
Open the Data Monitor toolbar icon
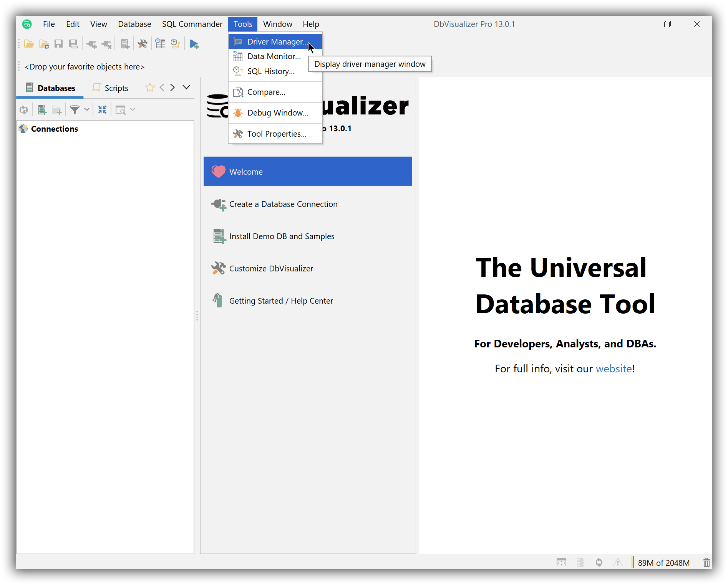pos(161,44)
